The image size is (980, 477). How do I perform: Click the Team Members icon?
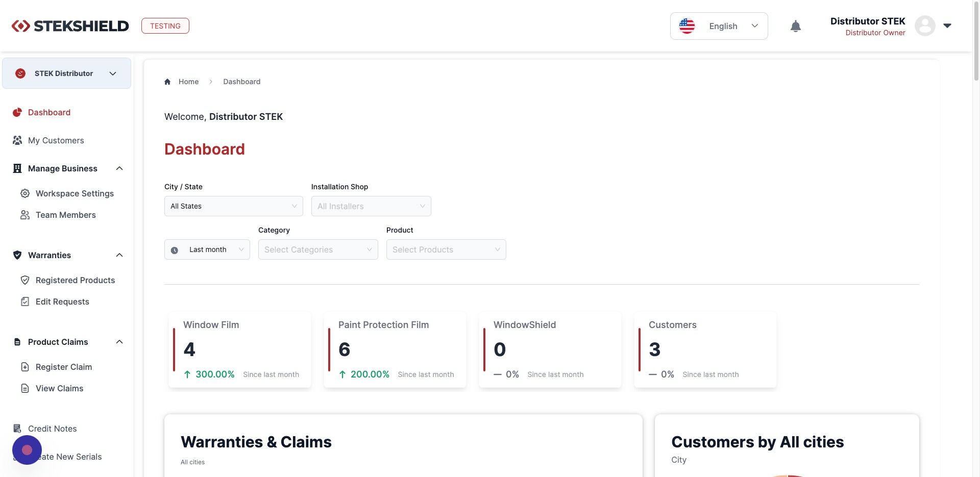pos(25,215)
